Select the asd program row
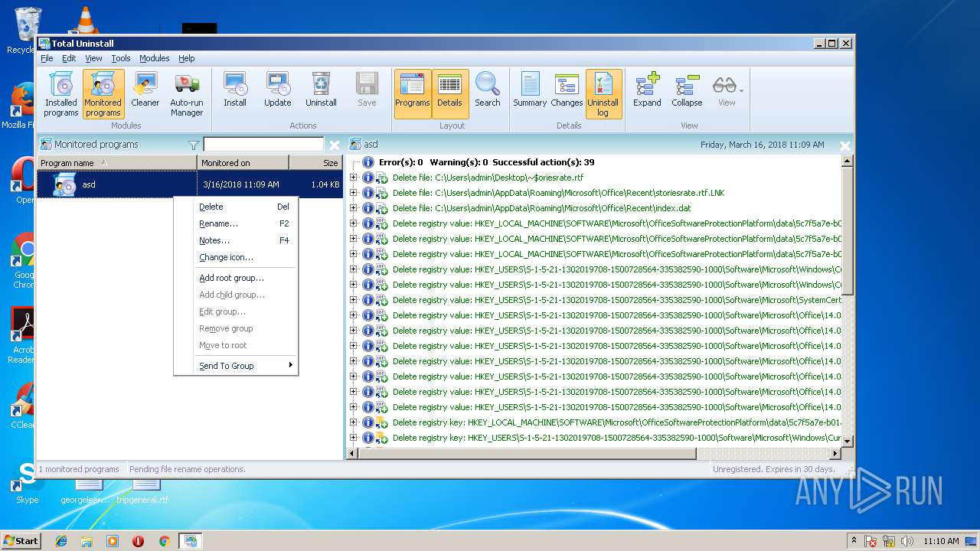Image resolution: width=980 pixels, height=551 pixels. (190, 184)
